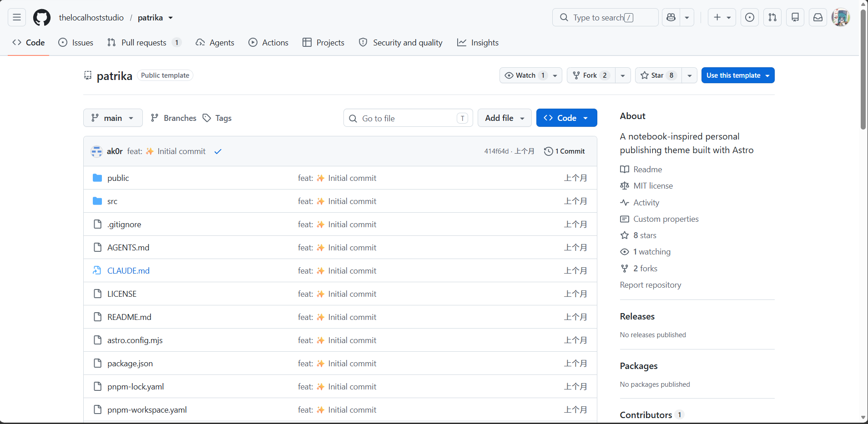This screenshot has height=424, width=868.
Task: Click the Custom properties icon
Action: 625,219
